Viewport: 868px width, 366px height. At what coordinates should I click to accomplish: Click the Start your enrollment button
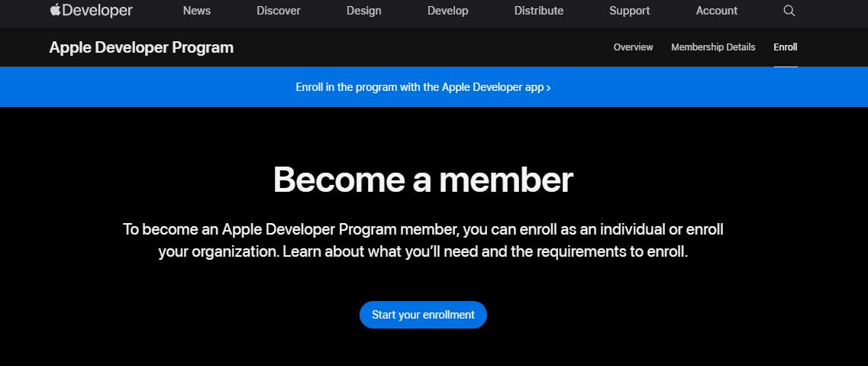point(423,315)
